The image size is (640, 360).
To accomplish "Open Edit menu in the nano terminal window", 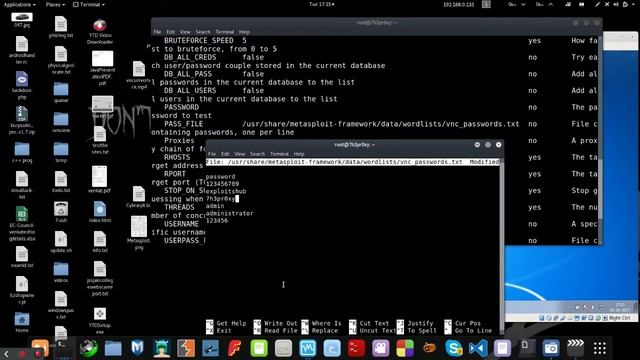I will click(x=225, y=154).
